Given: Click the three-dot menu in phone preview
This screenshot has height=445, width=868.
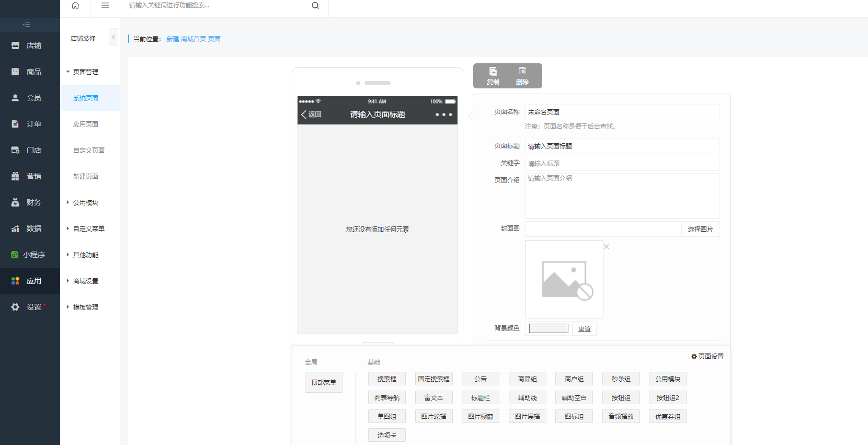Looking at the screenshot, I should click(x=443, y=115).
